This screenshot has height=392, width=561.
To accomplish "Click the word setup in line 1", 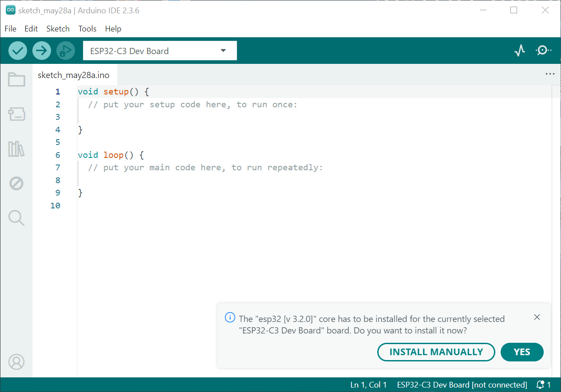I will point(116,92).
